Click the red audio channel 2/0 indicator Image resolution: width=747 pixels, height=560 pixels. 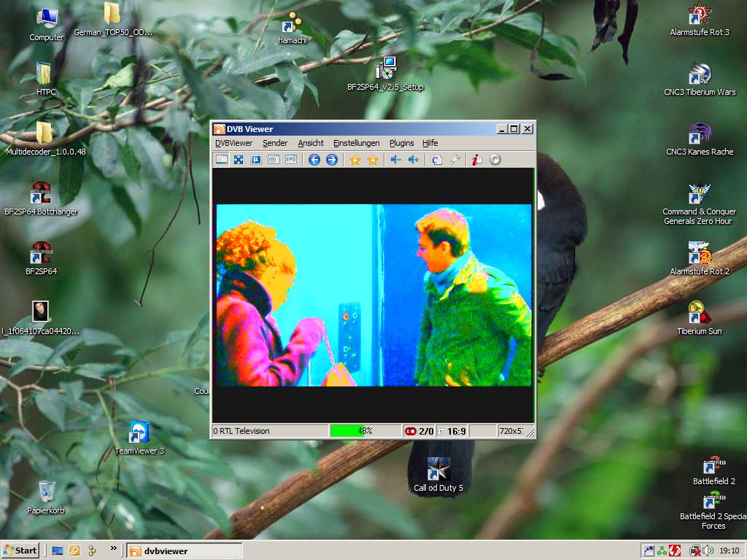(419, 431)
